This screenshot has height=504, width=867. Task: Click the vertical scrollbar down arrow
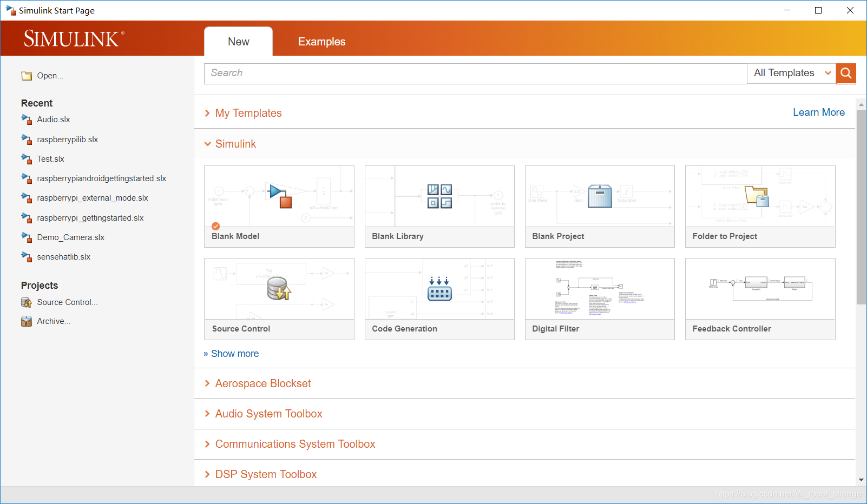click(861, 480)
